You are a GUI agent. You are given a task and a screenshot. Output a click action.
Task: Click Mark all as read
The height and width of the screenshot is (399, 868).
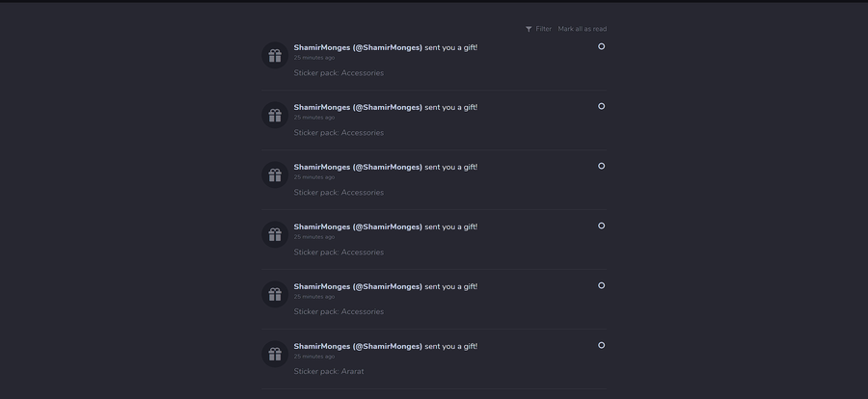click(583, 29)
